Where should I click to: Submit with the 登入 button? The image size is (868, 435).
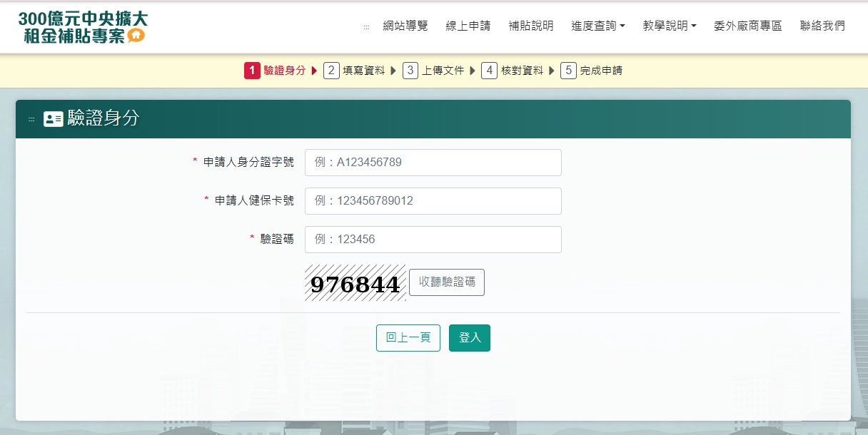pyautogui.click(x=470, y=338)
